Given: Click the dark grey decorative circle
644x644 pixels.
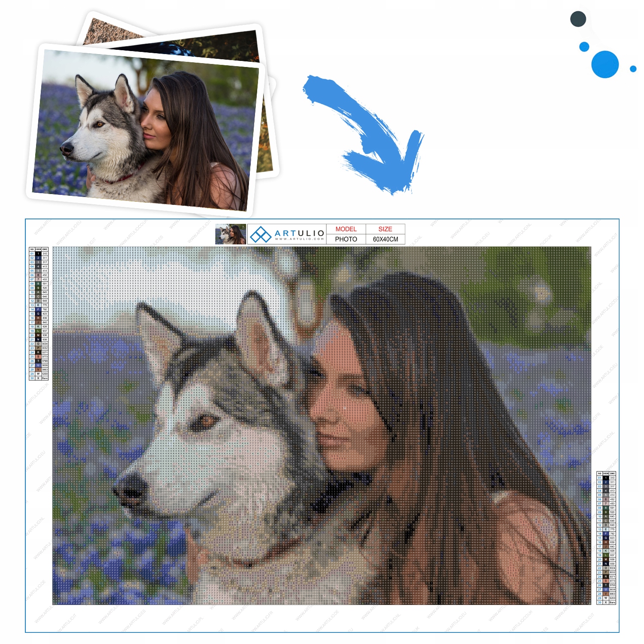Looking at the screenshot, I should 578,19.
